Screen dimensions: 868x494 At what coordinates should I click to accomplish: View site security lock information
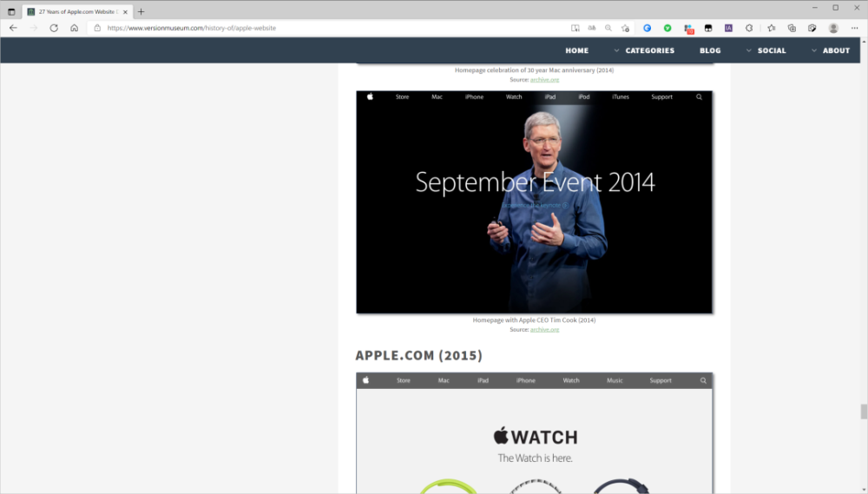click(x=97, y=28)
